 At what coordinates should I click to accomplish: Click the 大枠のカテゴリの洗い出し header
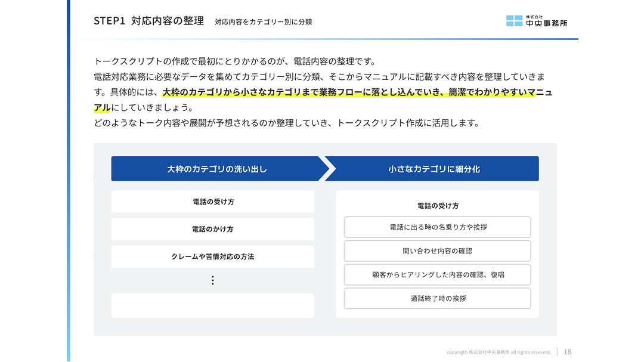tap(217, 169)
